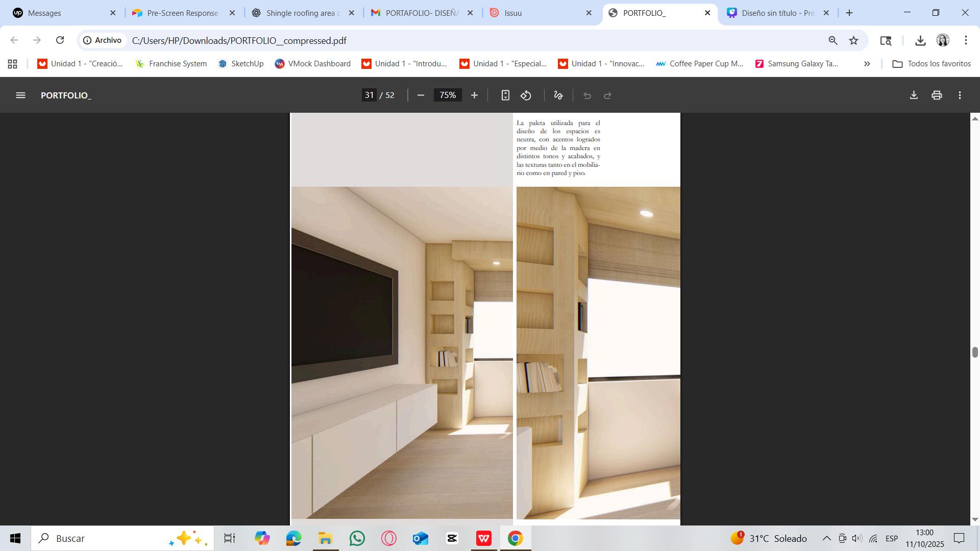
Task: Click the 75% zoom level field
Action: [448, 95]
